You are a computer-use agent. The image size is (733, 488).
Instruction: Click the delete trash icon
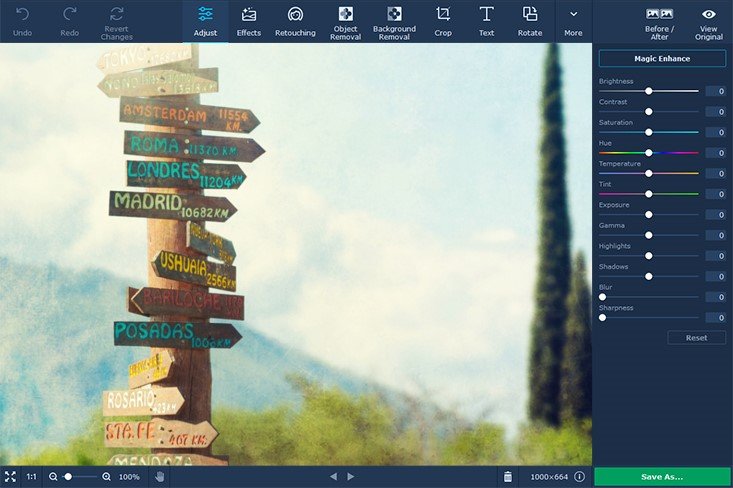coord(508,477)
